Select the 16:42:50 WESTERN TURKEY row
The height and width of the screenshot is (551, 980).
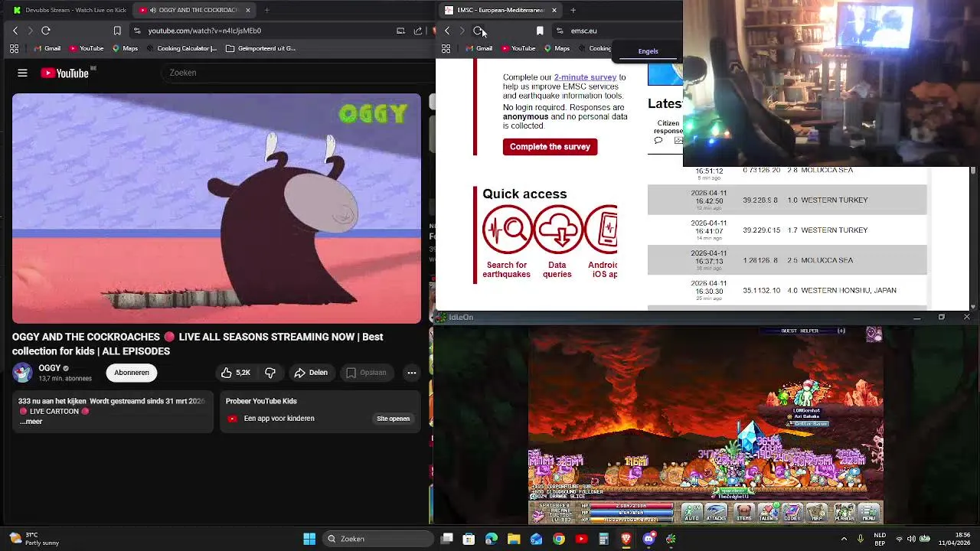point(787,201)
